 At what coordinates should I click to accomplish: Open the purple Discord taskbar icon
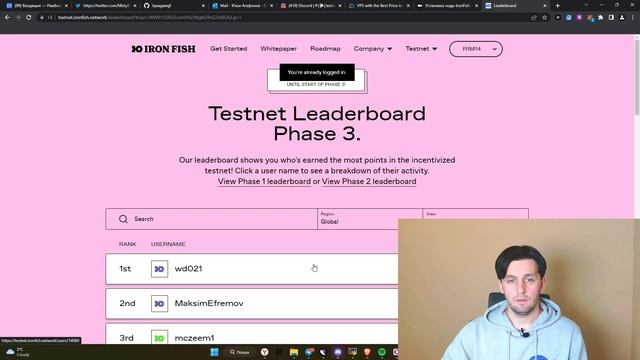(338, 352)
